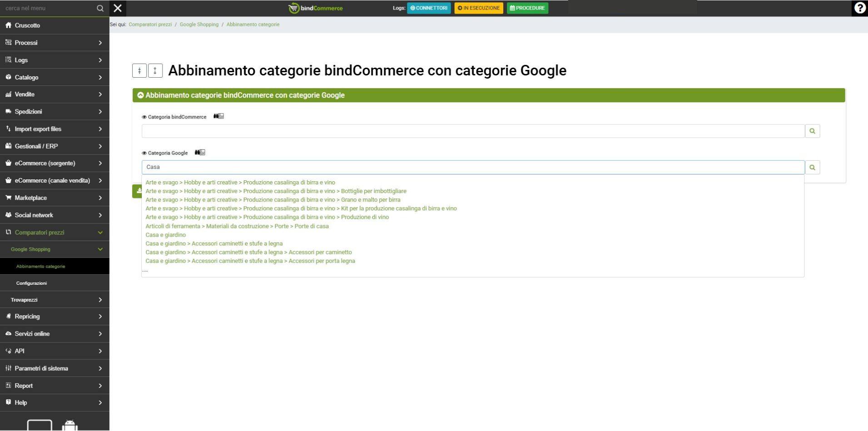Open the help question mark icon
The image size is (868, 431).
[859, 8]
